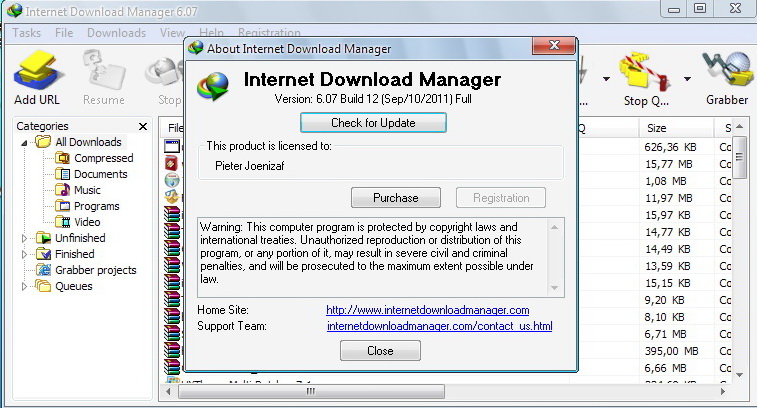Open the Grabber tool icon

point(727,71)
